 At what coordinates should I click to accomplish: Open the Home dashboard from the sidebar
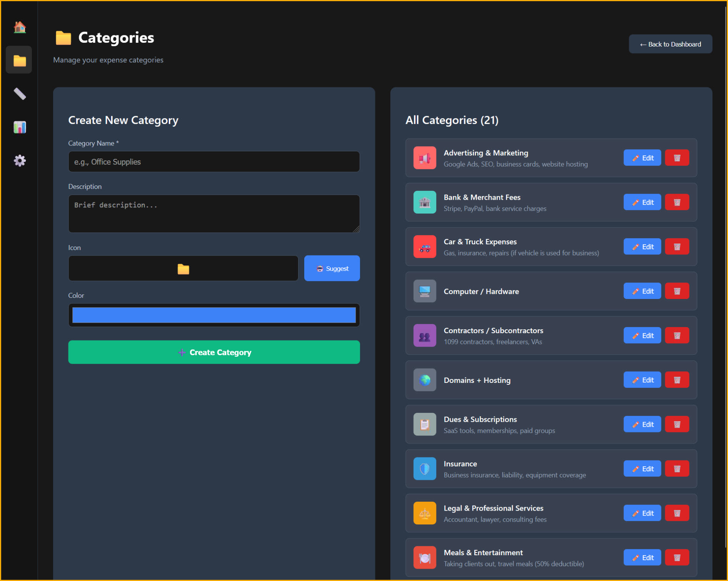19,27
